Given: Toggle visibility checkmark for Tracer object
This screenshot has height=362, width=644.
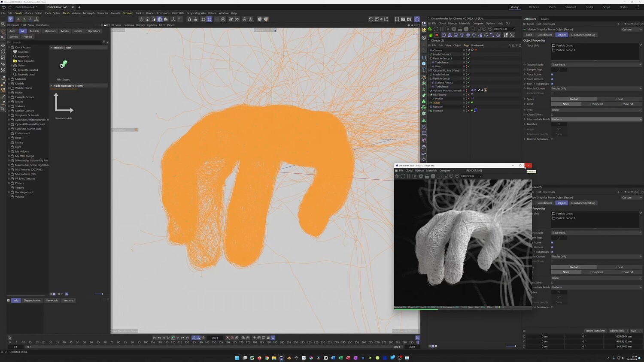Looking at the screenshot, I should pos(468,103).
